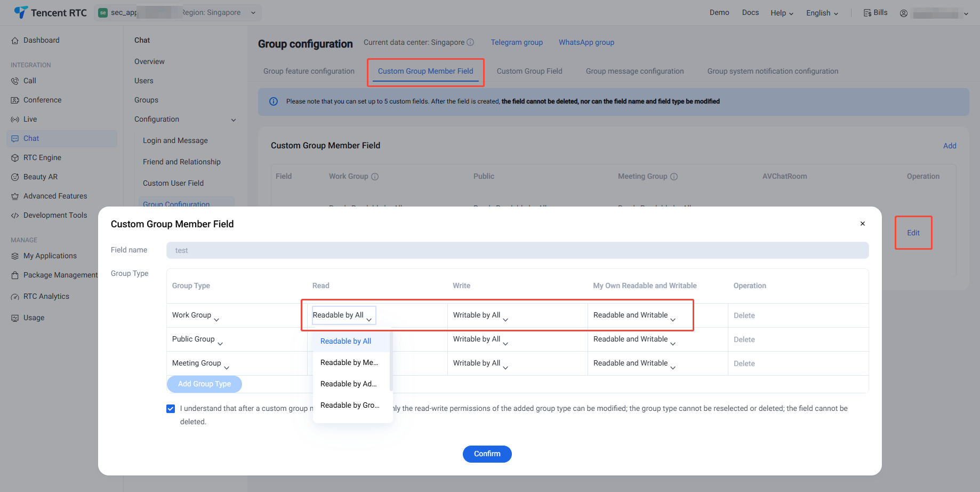This screenshot has height=492, width=980.
Task: Click the RTC Engine cube icon
Action: click(x=15, y=158)
